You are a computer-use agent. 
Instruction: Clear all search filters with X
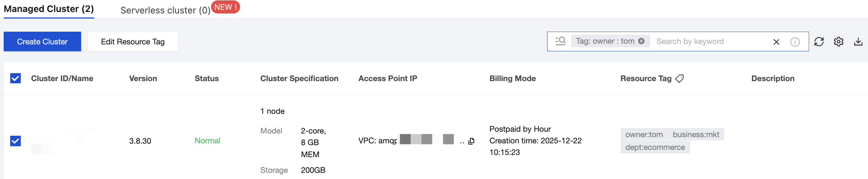click(776, 42)
